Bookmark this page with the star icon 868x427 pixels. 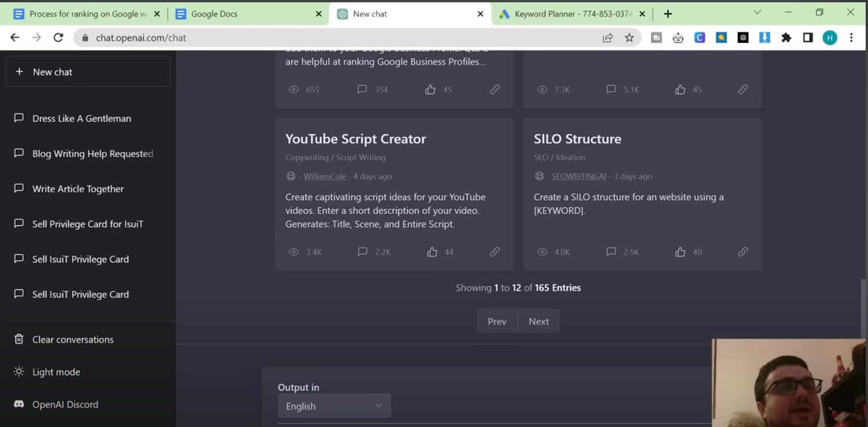pyautogui.click(x=629, y=38)
